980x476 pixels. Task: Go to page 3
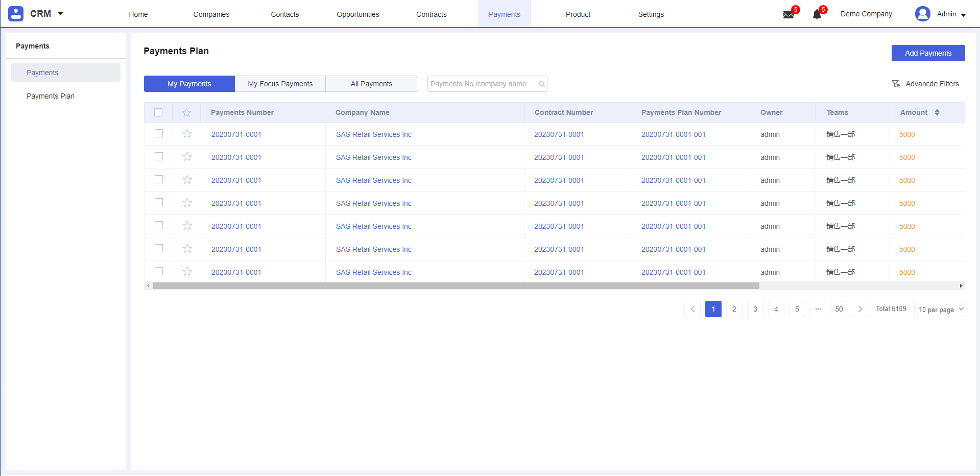click(x=755, y=309)
